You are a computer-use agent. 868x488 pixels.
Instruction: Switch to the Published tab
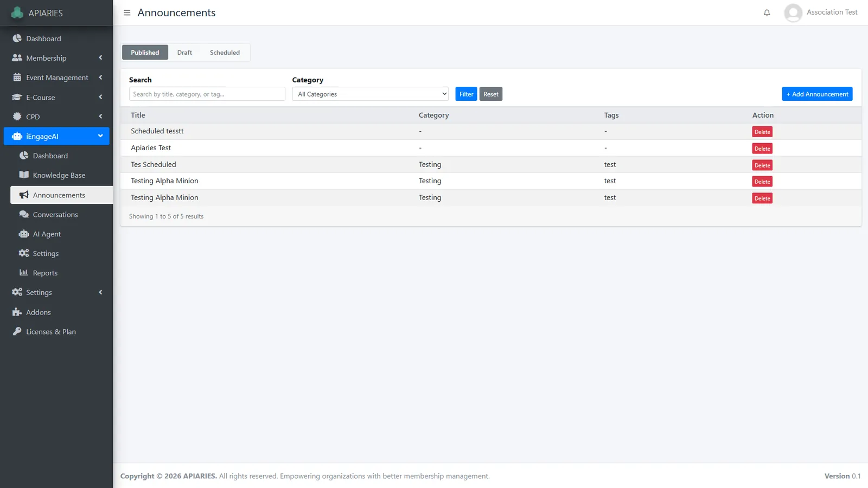point(145,53)
